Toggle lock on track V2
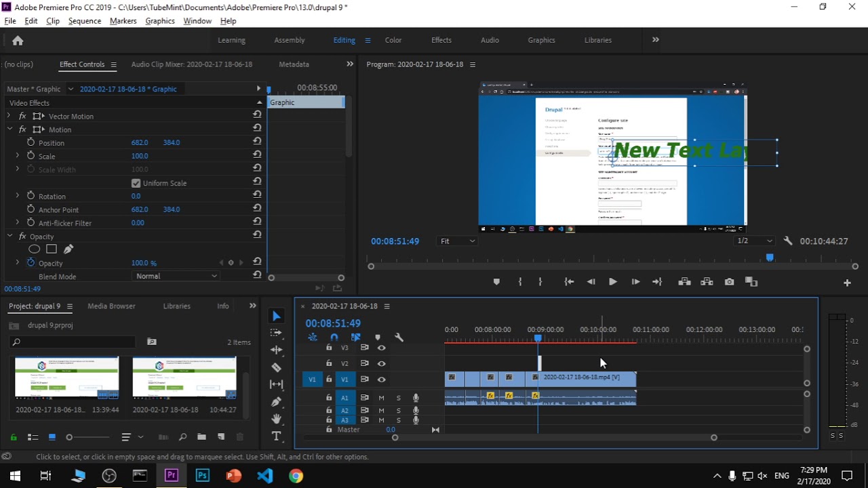The image size is (868, 488). point(329,363)
